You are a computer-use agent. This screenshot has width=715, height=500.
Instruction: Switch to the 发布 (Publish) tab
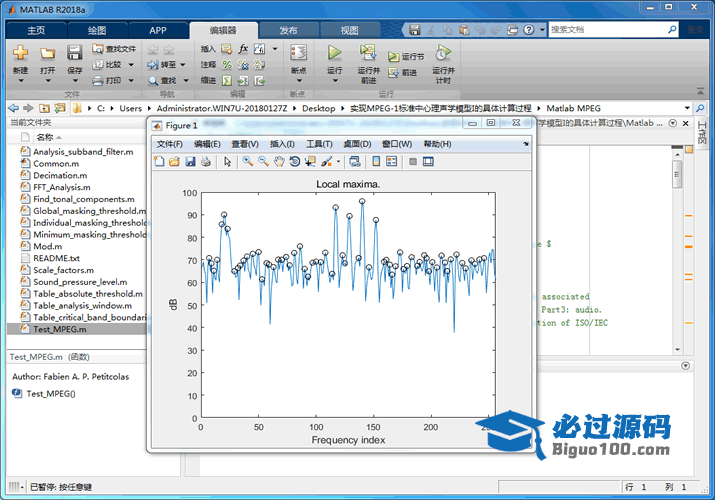[x=288, y=30]
